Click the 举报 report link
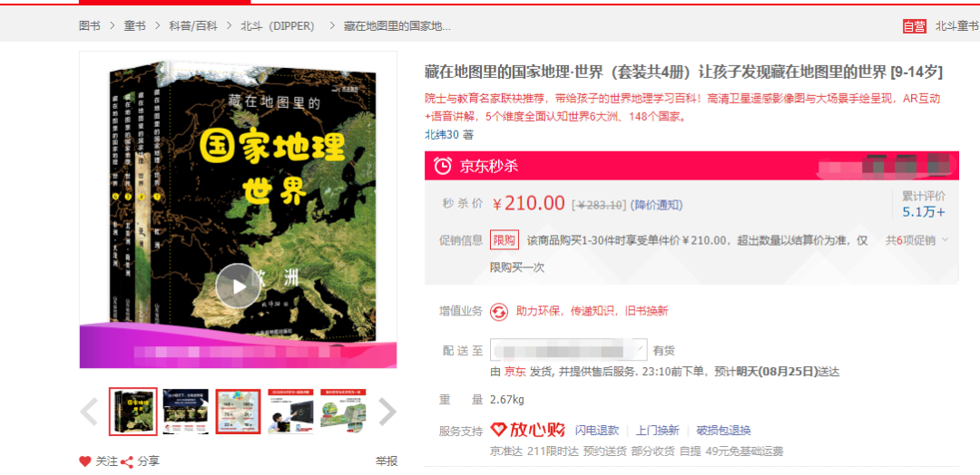 pyautogui.click(x=387, y=461)
